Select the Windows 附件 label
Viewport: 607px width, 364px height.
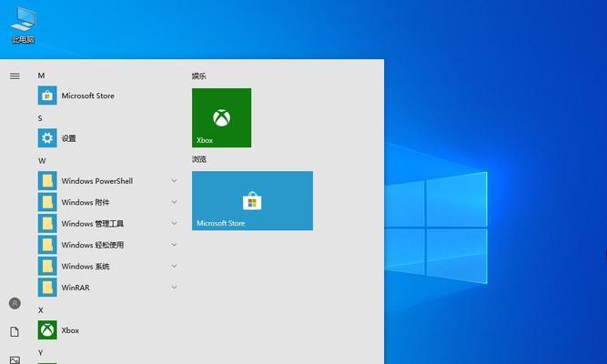click(x=86, y=202)
